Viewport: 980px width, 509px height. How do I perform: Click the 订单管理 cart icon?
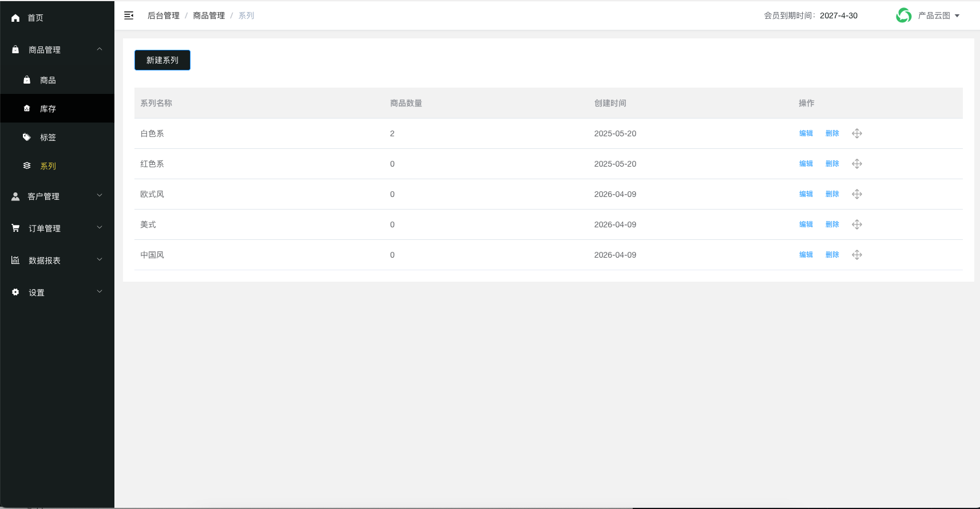[x=15, y=228]
